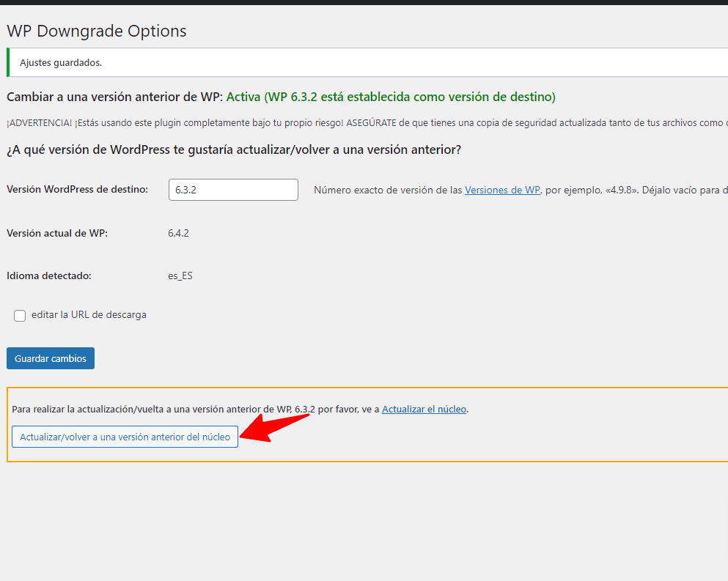Click the detected language value es_ES
The height and width of the screenshot is (581, 728).
(180, 275)
